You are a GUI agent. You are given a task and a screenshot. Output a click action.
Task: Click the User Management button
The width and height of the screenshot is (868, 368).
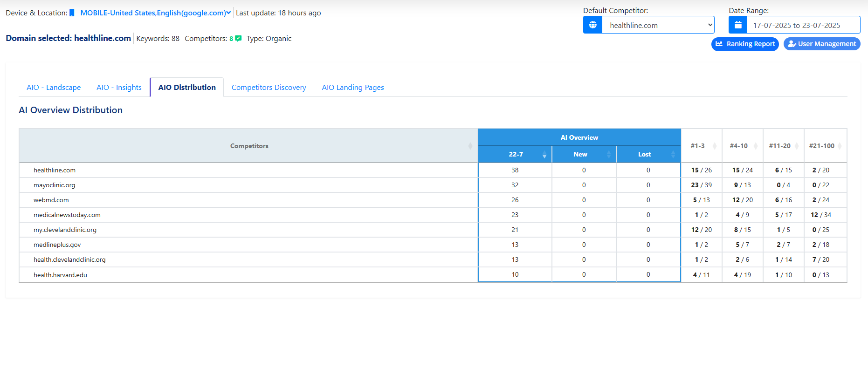pyautogui.click(x=822, y=44)
